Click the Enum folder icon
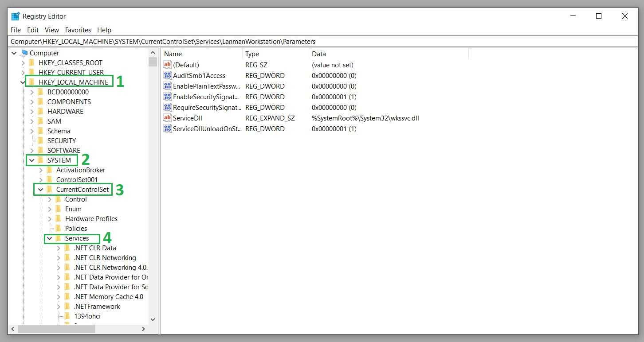644x342 pixels. coord(59,209)
